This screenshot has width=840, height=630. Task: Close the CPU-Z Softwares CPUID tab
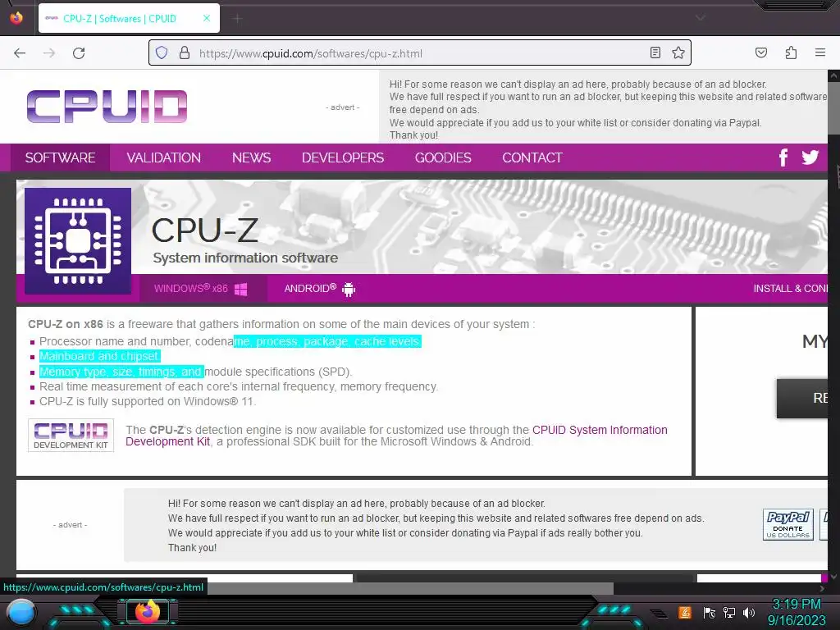(x=207, y=18)
